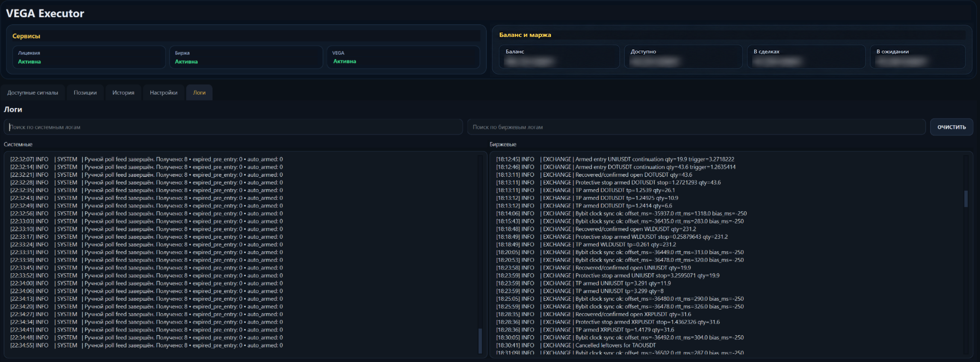Image resolution: width=980 pixels, height=362 pixels.
Task: Select Recovered/confirmed open WLDUSDT log line
Action: [596, 229]
